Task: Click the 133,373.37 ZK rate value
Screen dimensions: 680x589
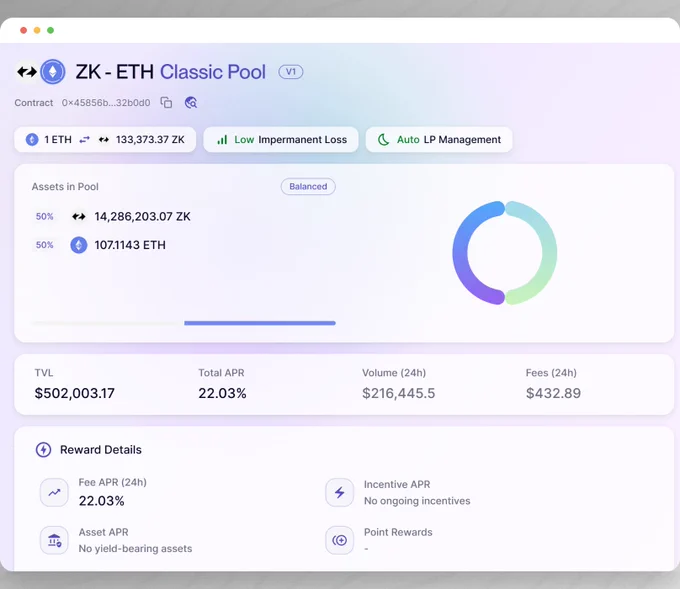Action: pyautogui.click(x=150, y=140)
